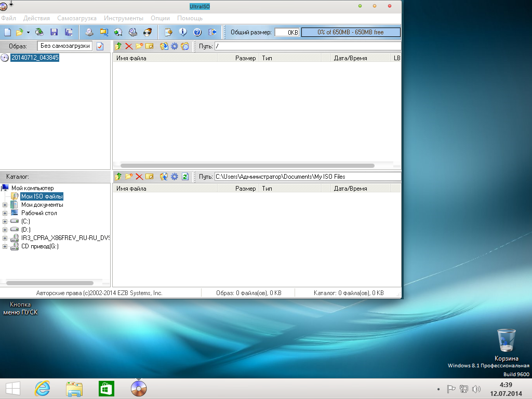Open an image file with the folder icon
The width and height of the screenshot is (532, 399).
(19, 32)
